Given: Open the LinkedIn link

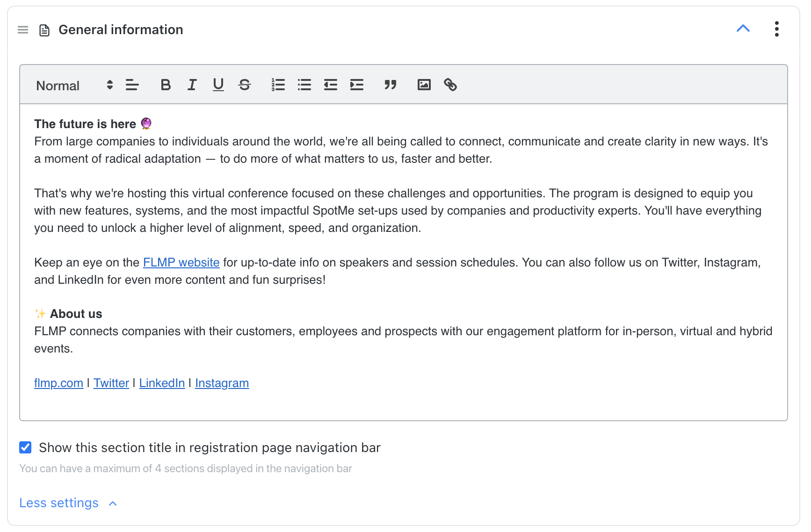Looking at the screenshot, I should (162, 383).
